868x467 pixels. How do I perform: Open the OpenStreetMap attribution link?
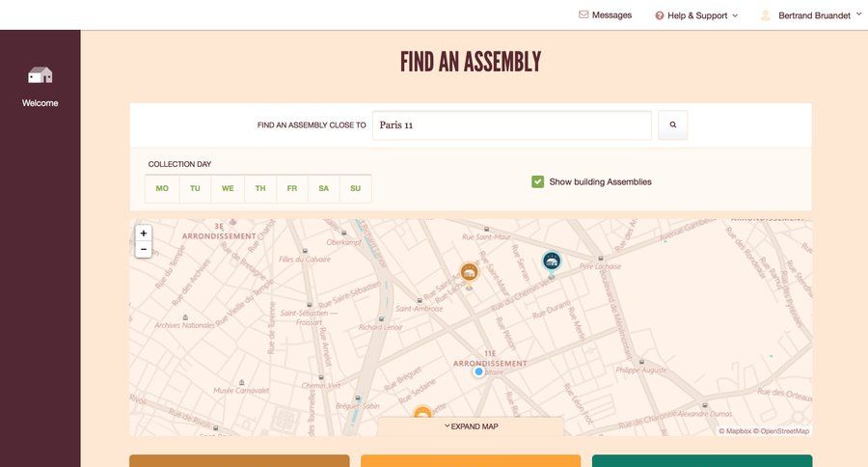tap(781, 431)
